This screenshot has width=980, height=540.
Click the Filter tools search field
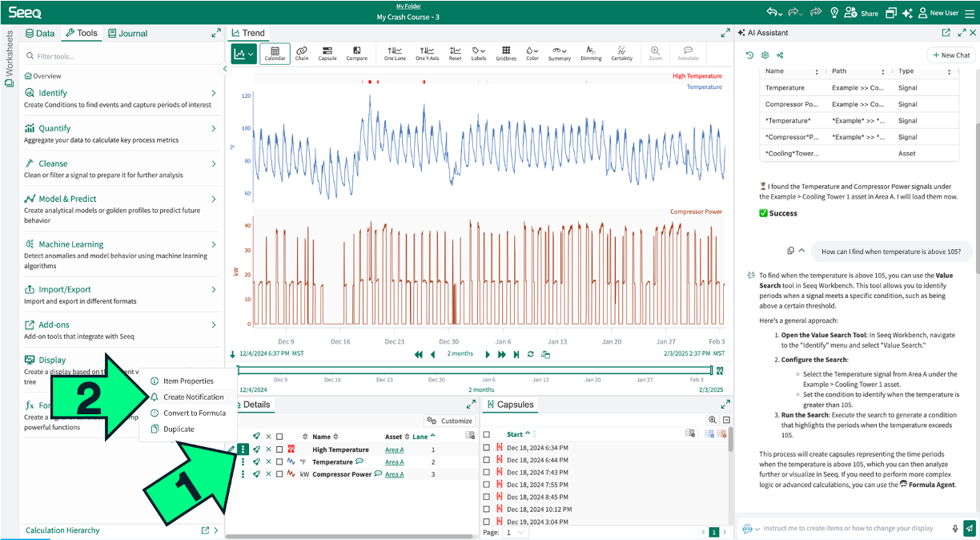(120, 57)
